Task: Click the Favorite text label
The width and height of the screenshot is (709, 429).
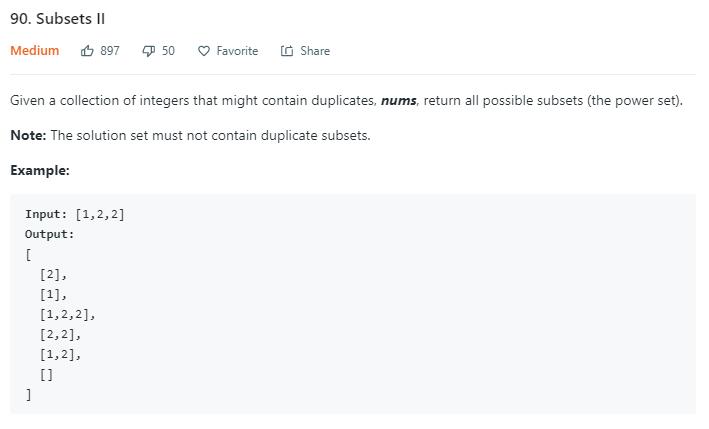Action: coord(237,51)
